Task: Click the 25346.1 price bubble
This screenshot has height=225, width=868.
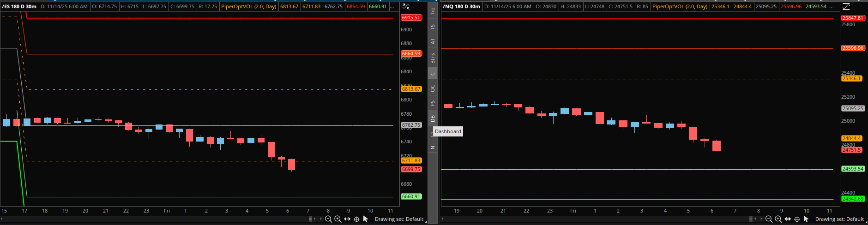Action: (851, 78)
